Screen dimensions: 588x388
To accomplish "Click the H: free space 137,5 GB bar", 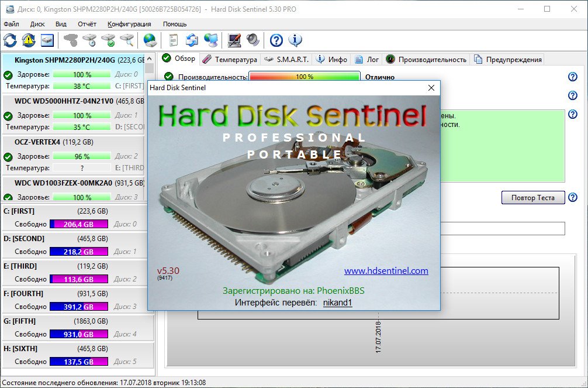I will 79,362.
